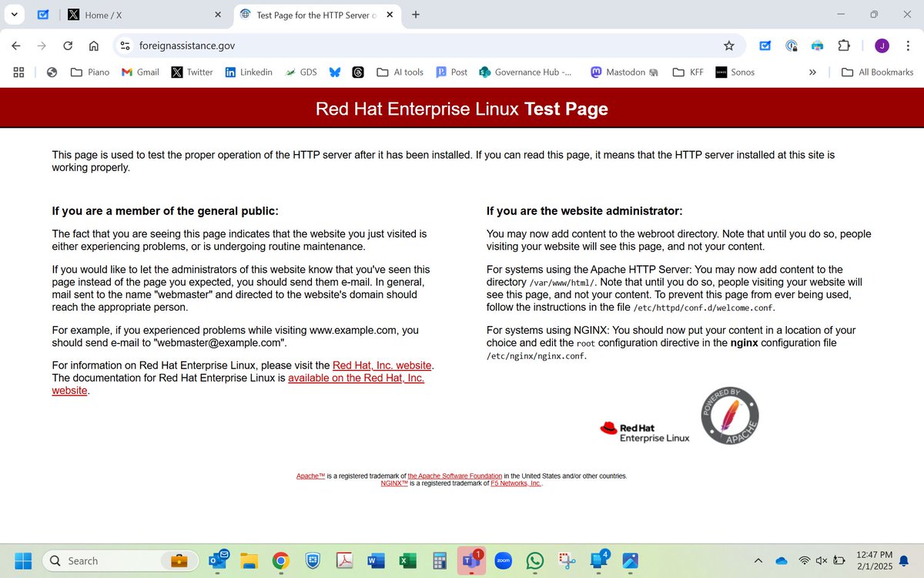Launch Zoom from the taskbar
This screenshot has width=924, height=578.
504,560
